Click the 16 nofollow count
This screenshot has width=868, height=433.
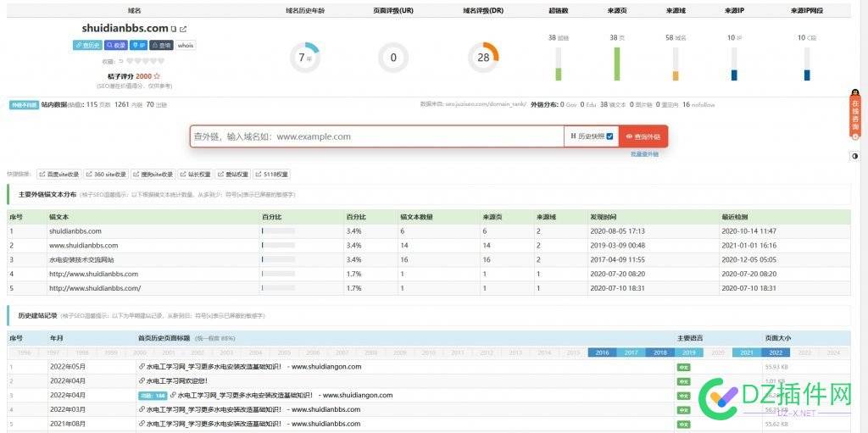click(x=698, y=105)
